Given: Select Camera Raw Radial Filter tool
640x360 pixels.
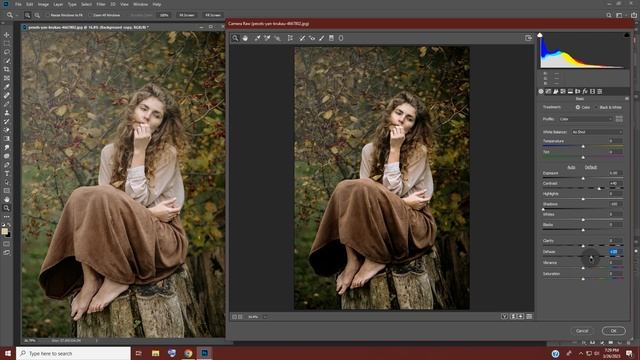Looking at the screenshot, I should tap(341, 38).
